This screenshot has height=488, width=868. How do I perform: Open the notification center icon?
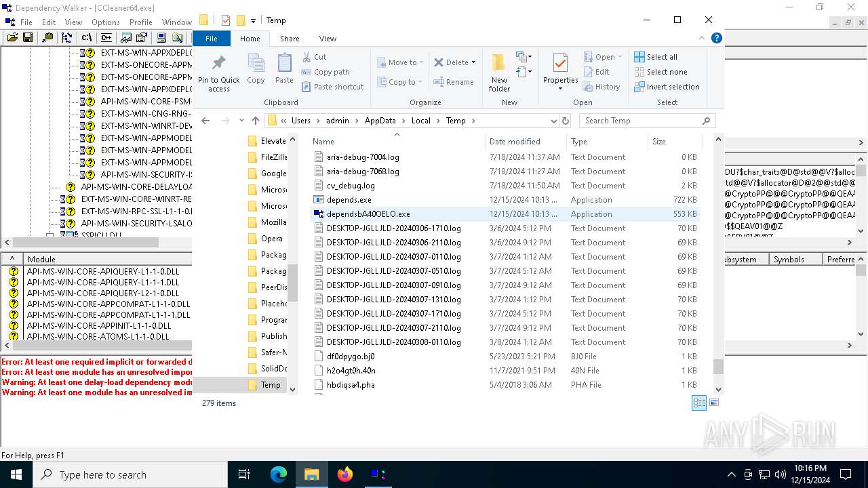click(846, 474)
